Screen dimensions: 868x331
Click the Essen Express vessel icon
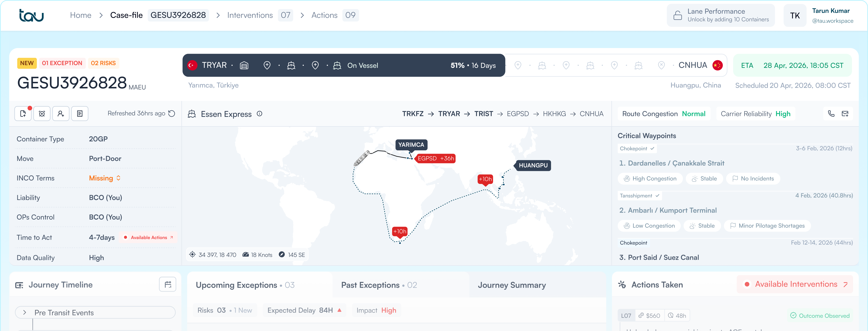192,114
